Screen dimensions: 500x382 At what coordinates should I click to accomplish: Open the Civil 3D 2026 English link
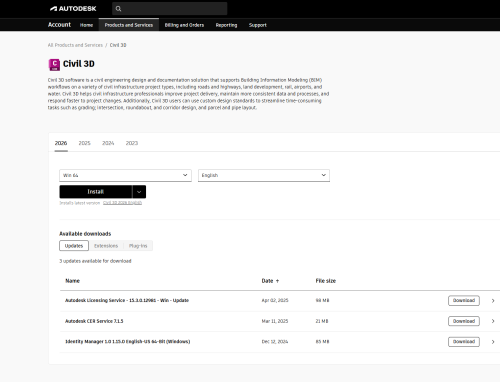pyautogui.click(x=122, y=203)
